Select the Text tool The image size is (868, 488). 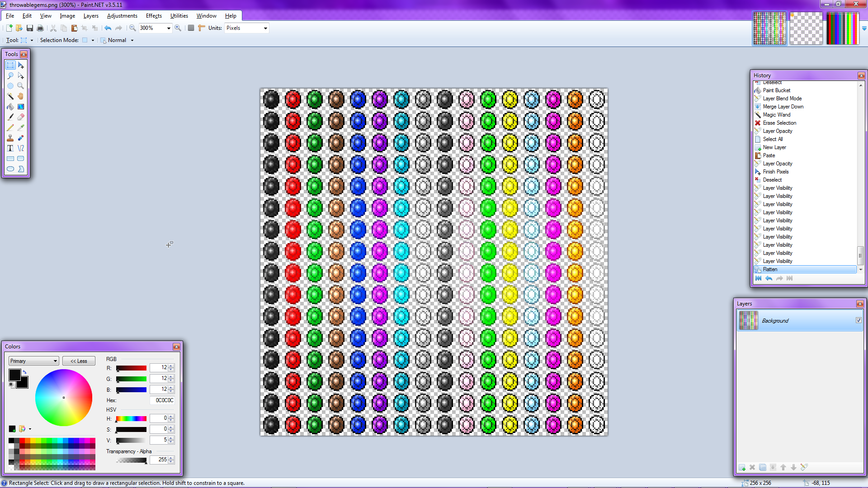tap(10, 148)
